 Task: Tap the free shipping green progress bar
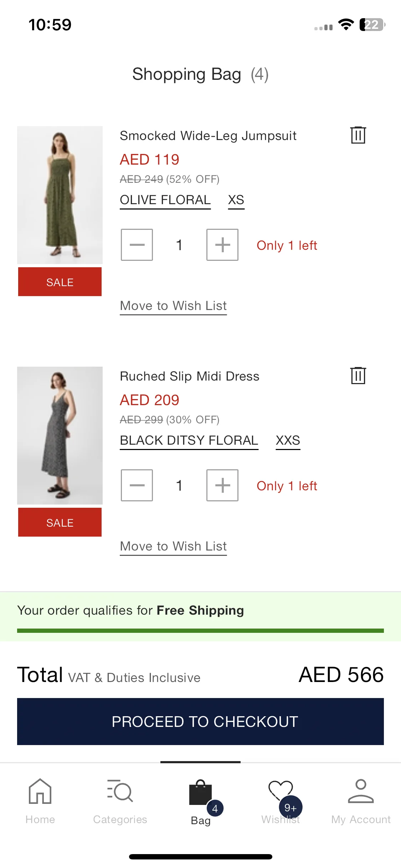point(200,631)
